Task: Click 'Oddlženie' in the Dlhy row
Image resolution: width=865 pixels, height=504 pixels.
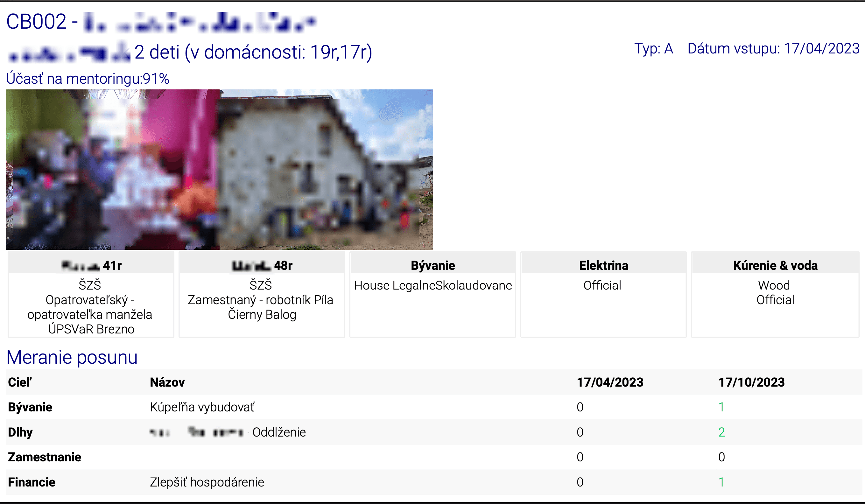Action: 279,432
